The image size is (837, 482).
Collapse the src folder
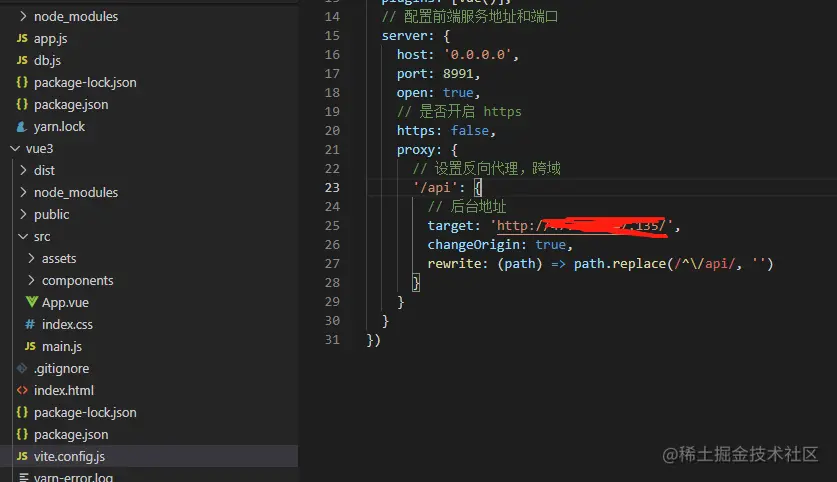coord(23,236)
